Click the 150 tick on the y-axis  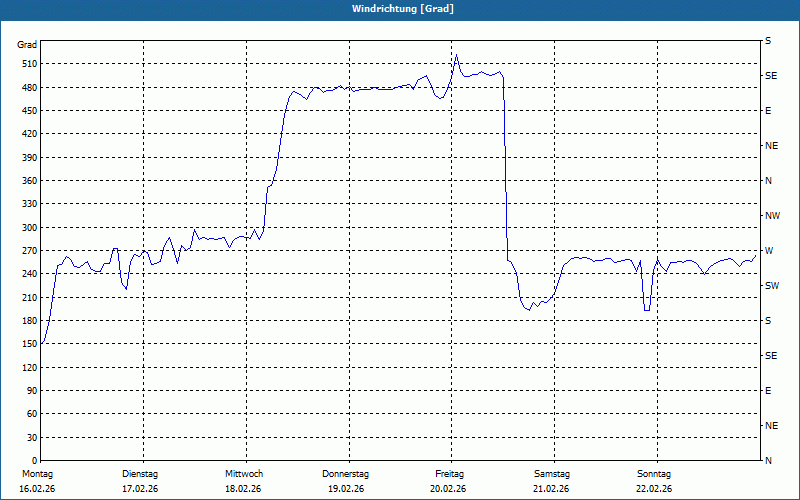pyautogui.click(x=27, y=344)
